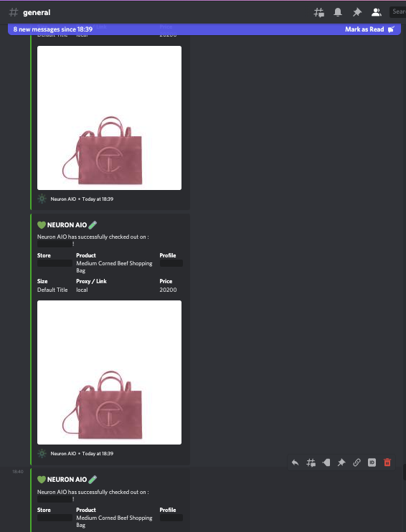406x532 pixels.
Task: Click green heart in middle NEURON AIO title
Action: pos(42,225)
